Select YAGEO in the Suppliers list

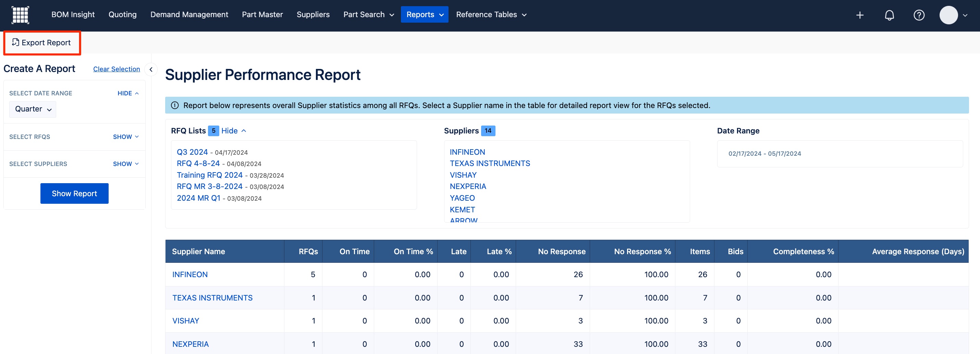point(462,198)
